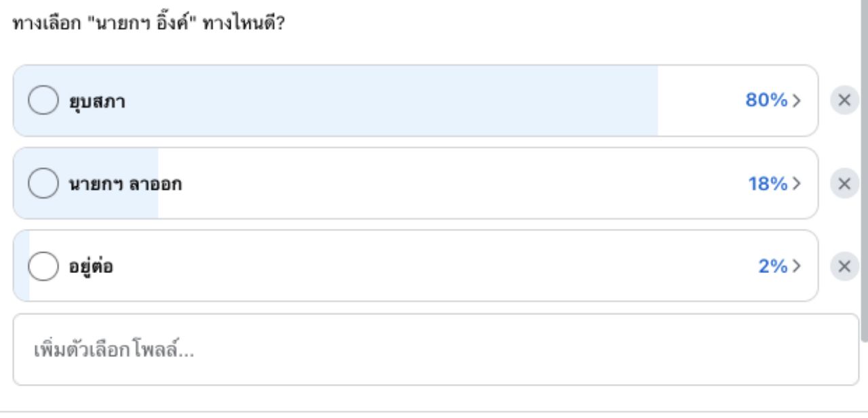
Task: Expand the chevron arrow next to 80%
Action: click(x=797, y=101)
